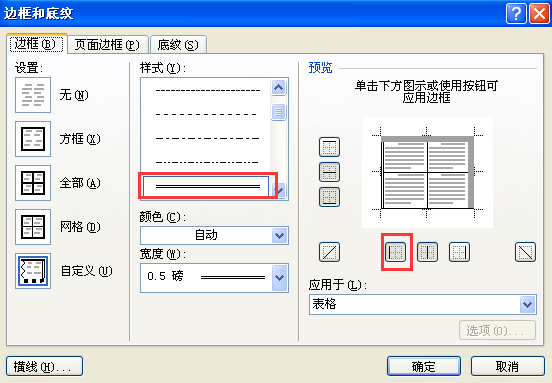
Task: Click the 横线 button
Action: pyautogui.click(x=44, y=366)
